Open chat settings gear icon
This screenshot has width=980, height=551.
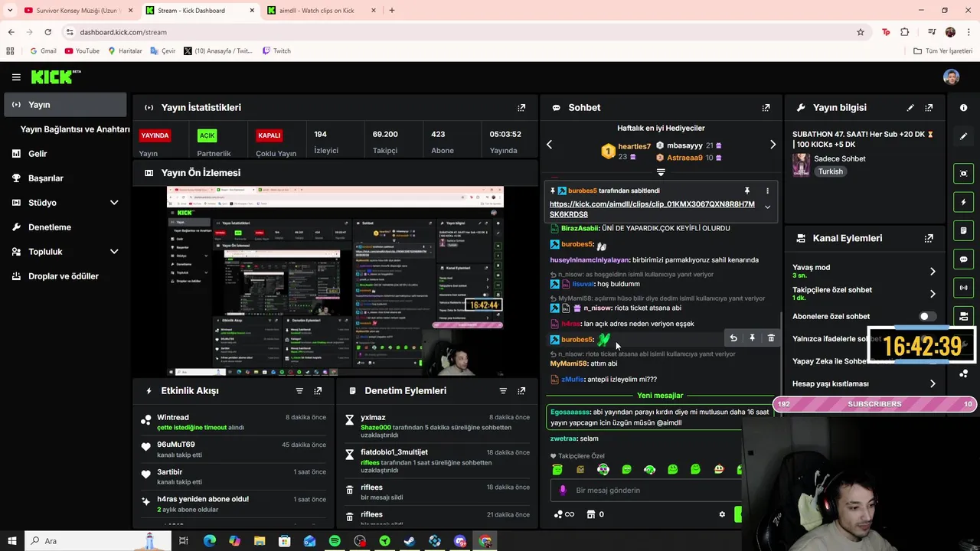[722, 514]
